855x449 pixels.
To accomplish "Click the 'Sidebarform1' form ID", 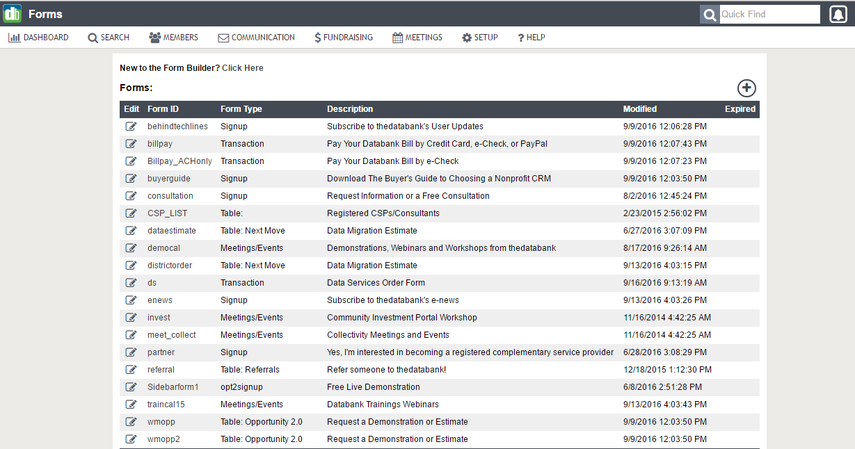I will tap(173, 387).
